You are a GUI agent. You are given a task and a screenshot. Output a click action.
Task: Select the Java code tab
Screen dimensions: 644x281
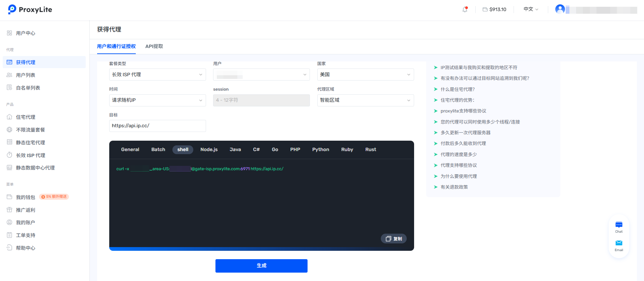235,149
